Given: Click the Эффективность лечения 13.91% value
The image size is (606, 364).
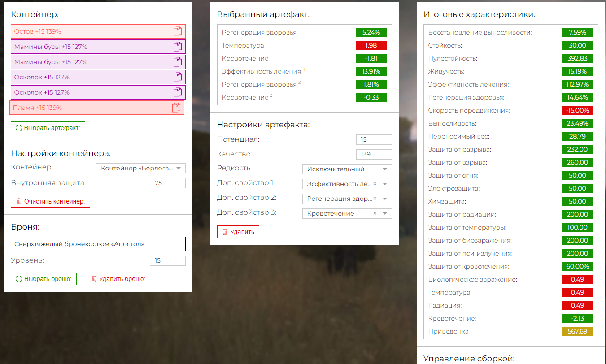Looking at the screenshot, I should 371,71.
